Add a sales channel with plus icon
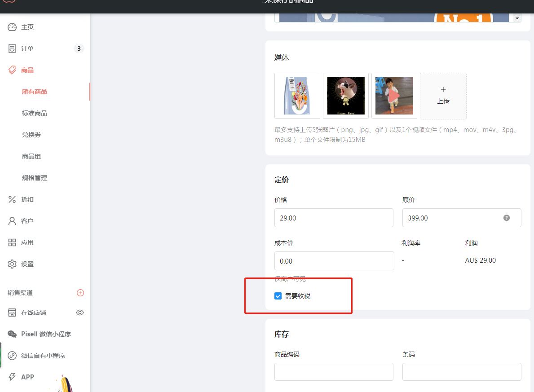 tap(80, 293)
